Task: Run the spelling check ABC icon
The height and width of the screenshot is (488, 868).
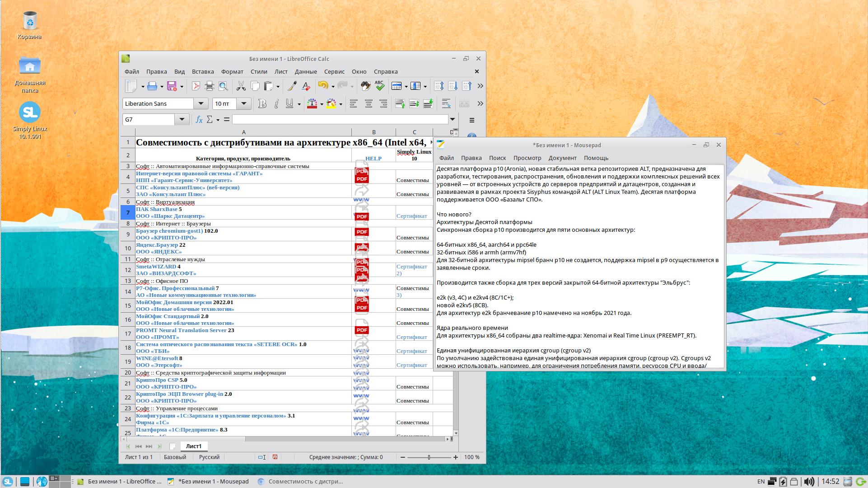Action: 379,86
